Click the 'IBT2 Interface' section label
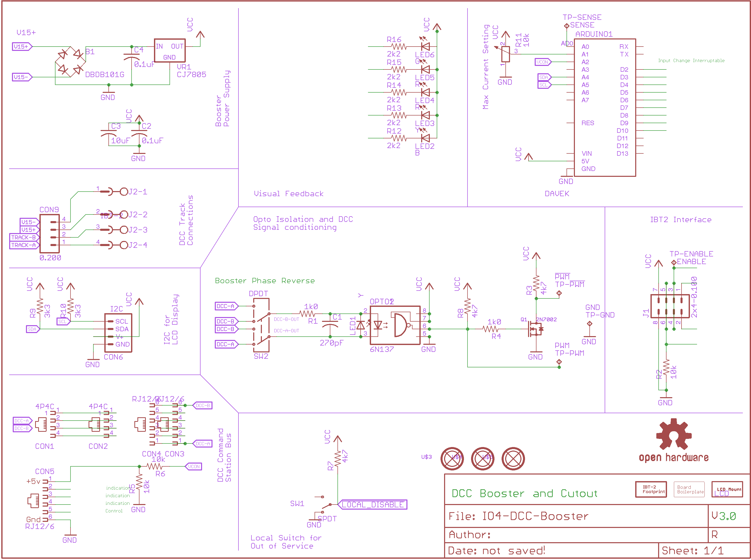The height and width of the screenshot is (560, 751). 681,219
